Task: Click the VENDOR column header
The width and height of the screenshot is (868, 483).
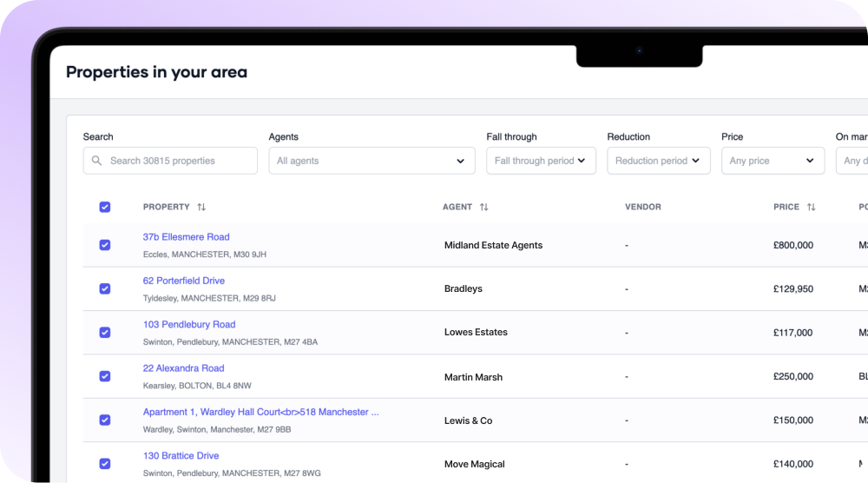Action: click(x=642, y=207)
